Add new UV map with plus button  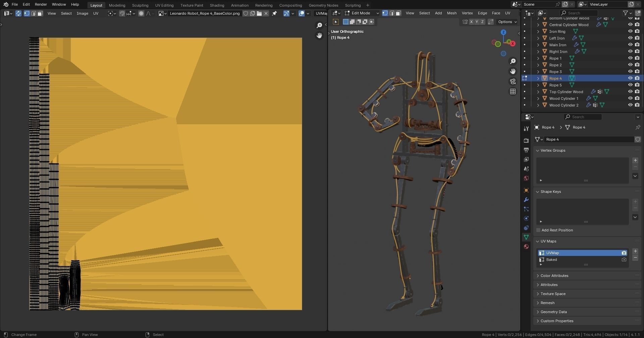coord(635,251)
